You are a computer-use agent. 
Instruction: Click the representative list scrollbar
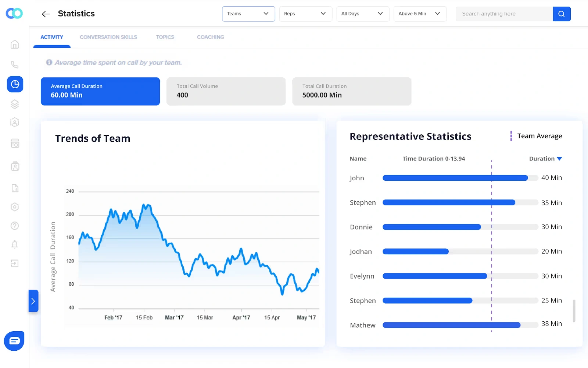574,311
